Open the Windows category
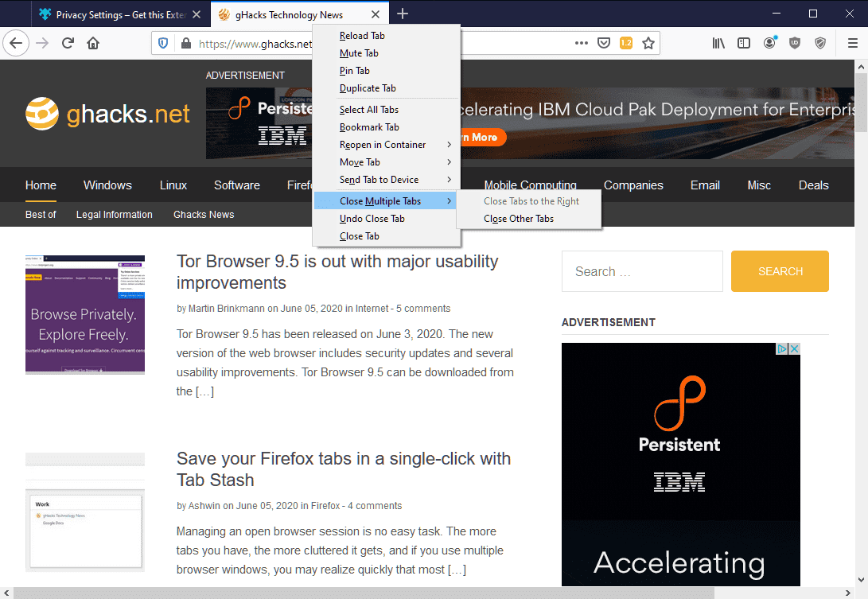The width and height of the screenshot is (868, 599). (x=107, y=185)
